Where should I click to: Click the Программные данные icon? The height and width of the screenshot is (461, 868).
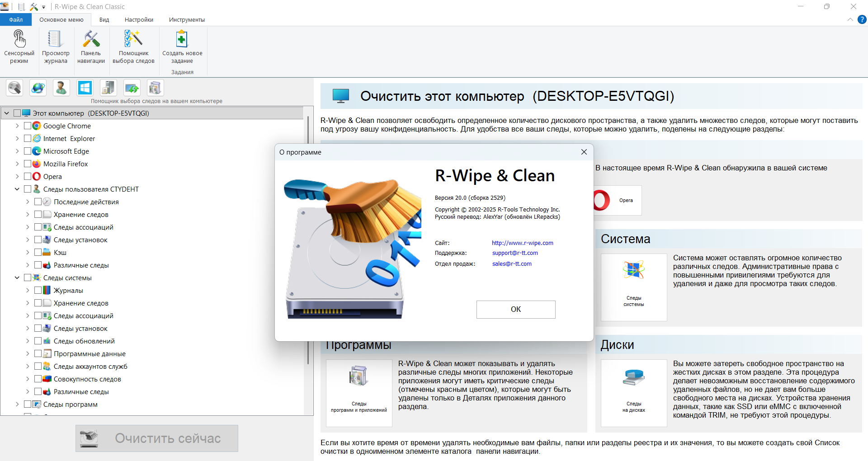[x=47, y=353]
